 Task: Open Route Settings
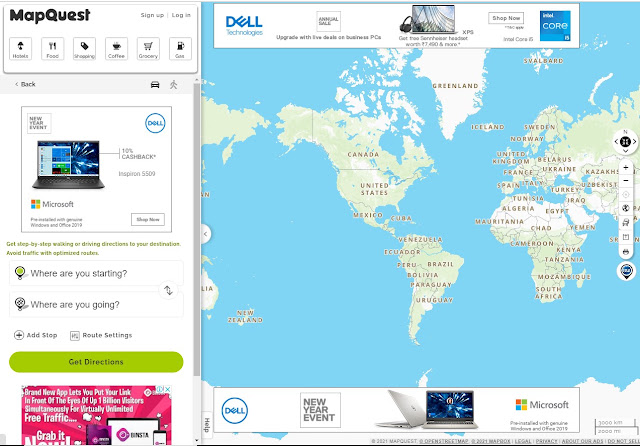(101, 335)
